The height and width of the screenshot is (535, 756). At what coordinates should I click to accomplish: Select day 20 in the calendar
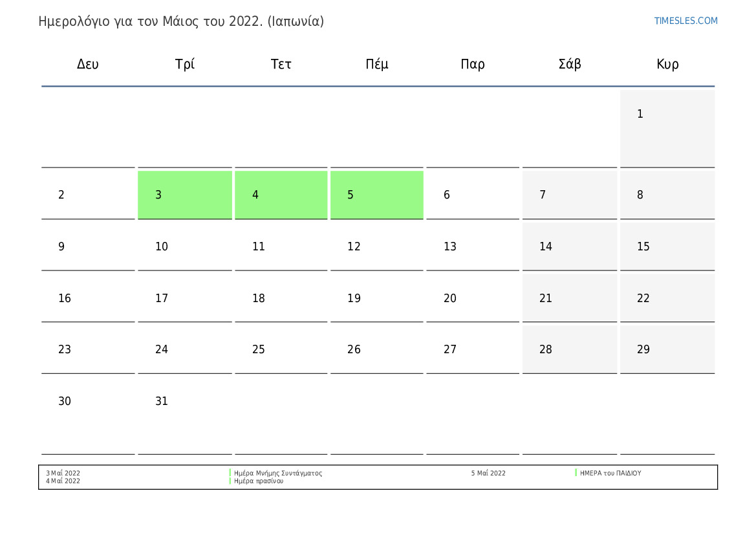click(472, 298)
